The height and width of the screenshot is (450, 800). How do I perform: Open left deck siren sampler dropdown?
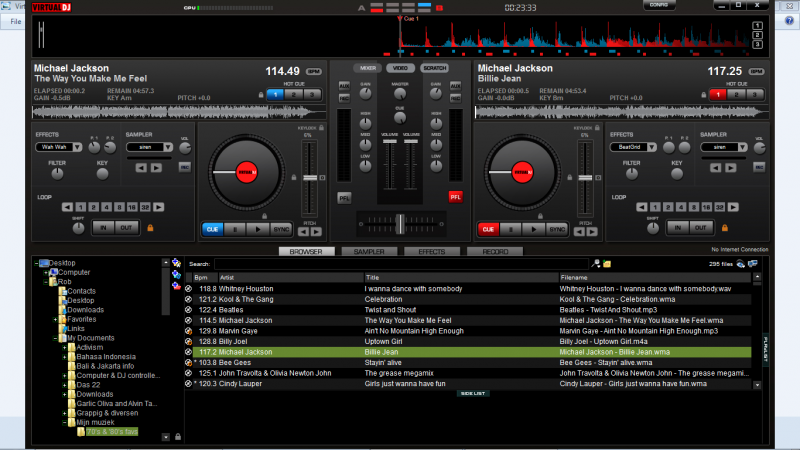[168, 147]
